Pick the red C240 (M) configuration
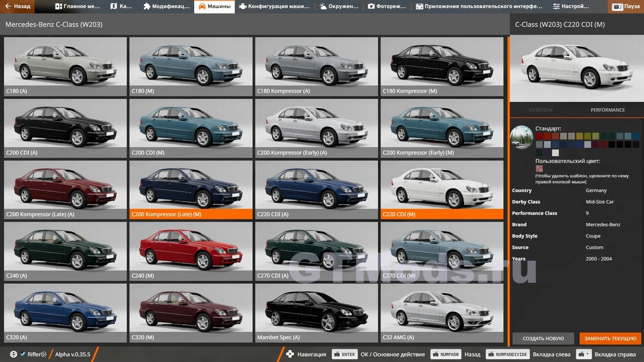The width and height of the screenshot is (644, 362). point(191,251)
